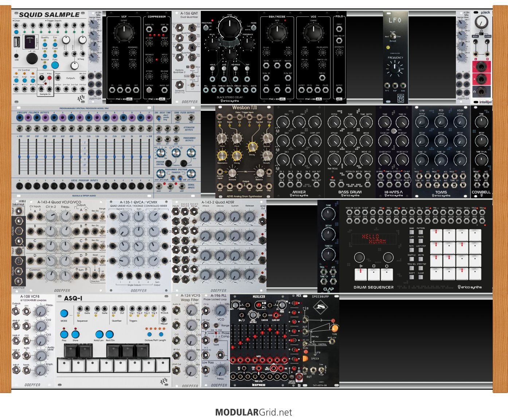Viewport: 508px width, 420px height.
Task: Click the headphone output jack on µJack
Action: pos(481,92)
